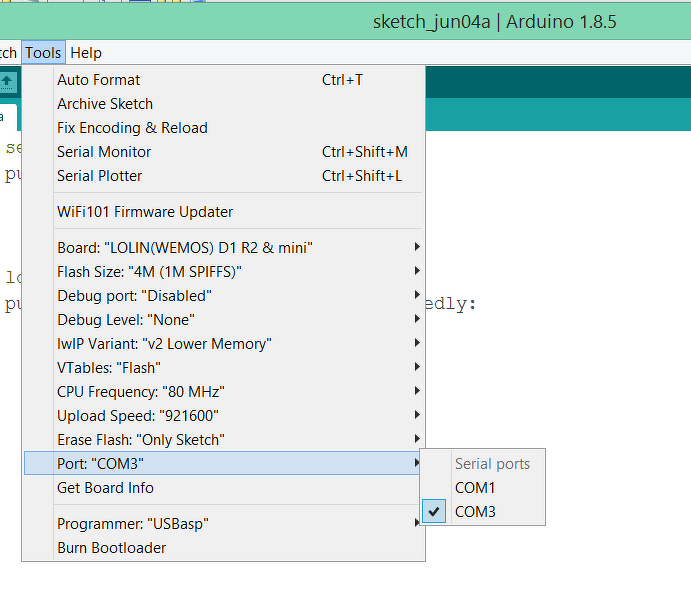Click the sketch tab at left edge
The image size is (691, 610).
coord(8,117)
